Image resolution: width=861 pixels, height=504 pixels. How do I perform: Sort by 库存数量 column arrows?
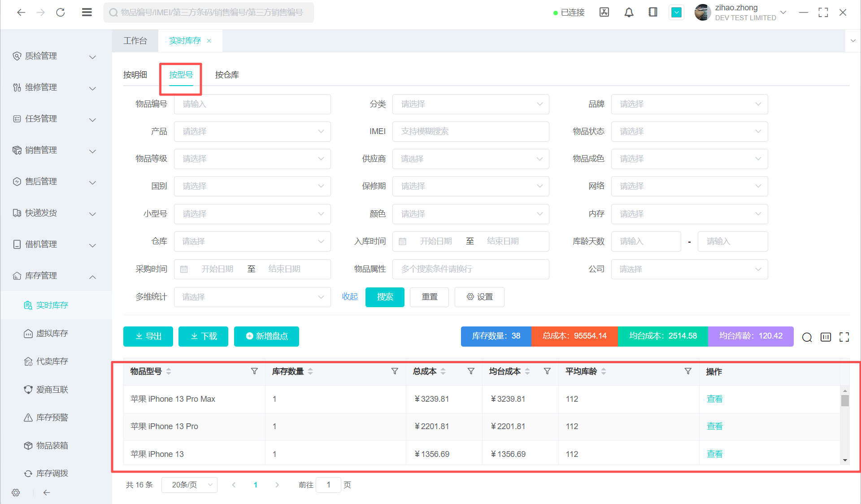point(310,371)
